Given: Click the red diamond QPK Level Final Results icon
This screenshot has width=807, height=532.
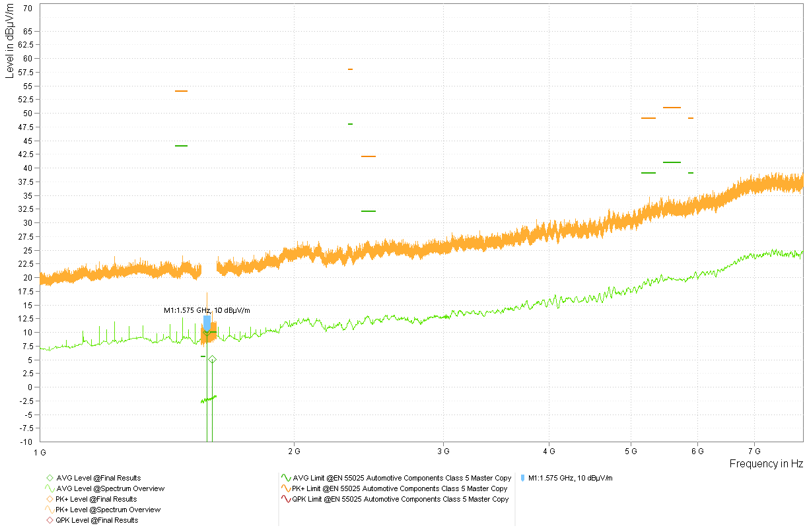Looking at the screenshot, I should click(49, 520).
